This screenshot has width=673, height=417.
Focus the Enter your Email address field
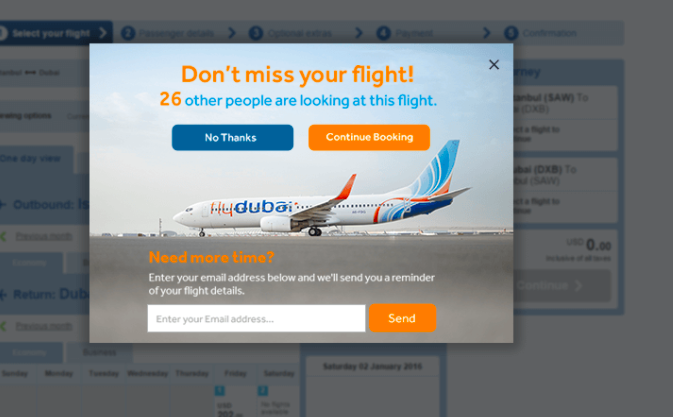(x=256, y=318)
